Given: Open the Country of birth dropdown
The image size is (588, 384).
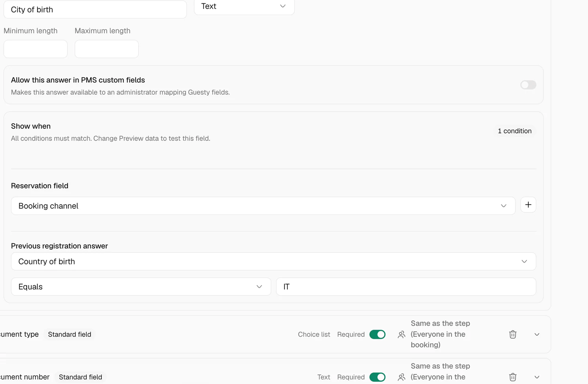Looking at the screenshot, I should click(x=273, y=261).
